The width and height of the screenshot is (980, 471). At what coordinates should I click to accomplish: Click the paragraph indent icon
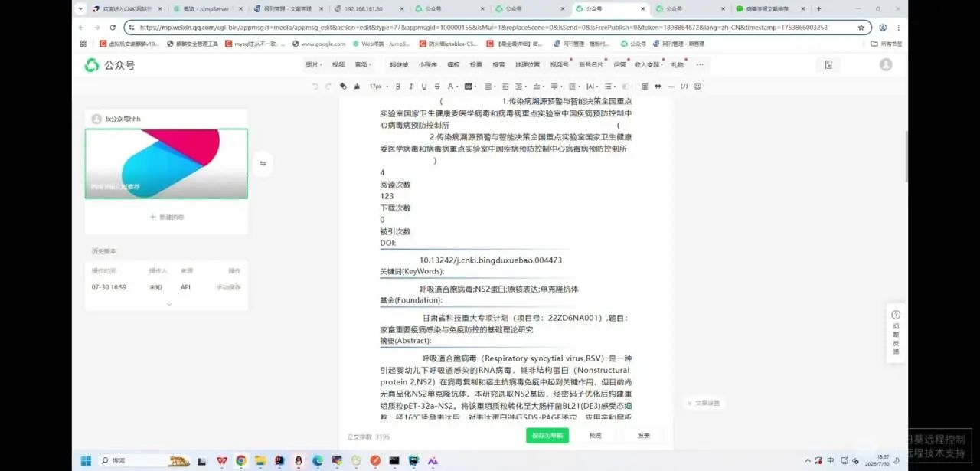point(505,87)
